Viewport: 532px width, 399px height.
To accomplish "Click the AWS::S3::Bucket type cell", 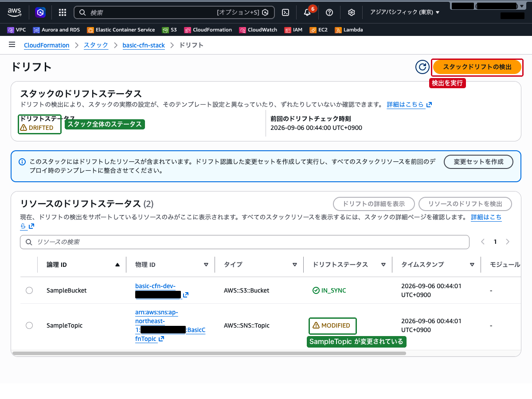I will tap(246, 290).
